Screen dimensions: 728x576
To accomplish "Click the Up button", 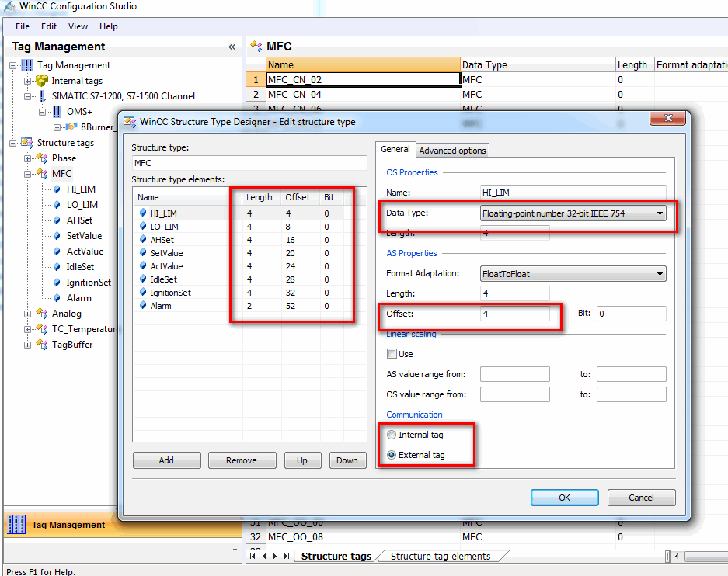I will [302, 460].
